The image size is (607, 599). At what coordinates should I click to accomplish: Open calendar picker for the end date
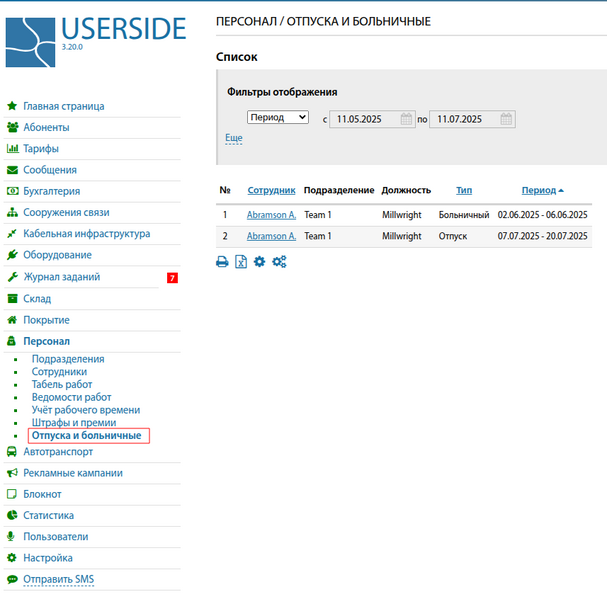coord(507,119)
